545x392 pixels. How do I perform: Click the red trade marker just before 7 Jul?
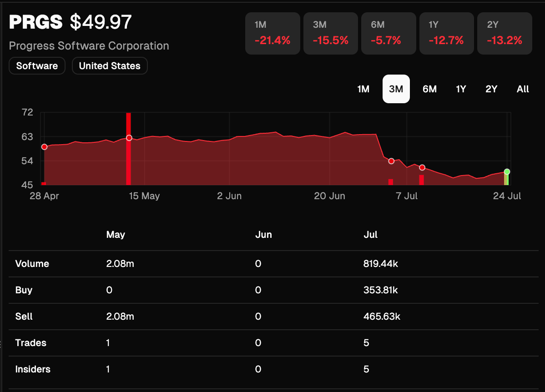tap(391, 161)
